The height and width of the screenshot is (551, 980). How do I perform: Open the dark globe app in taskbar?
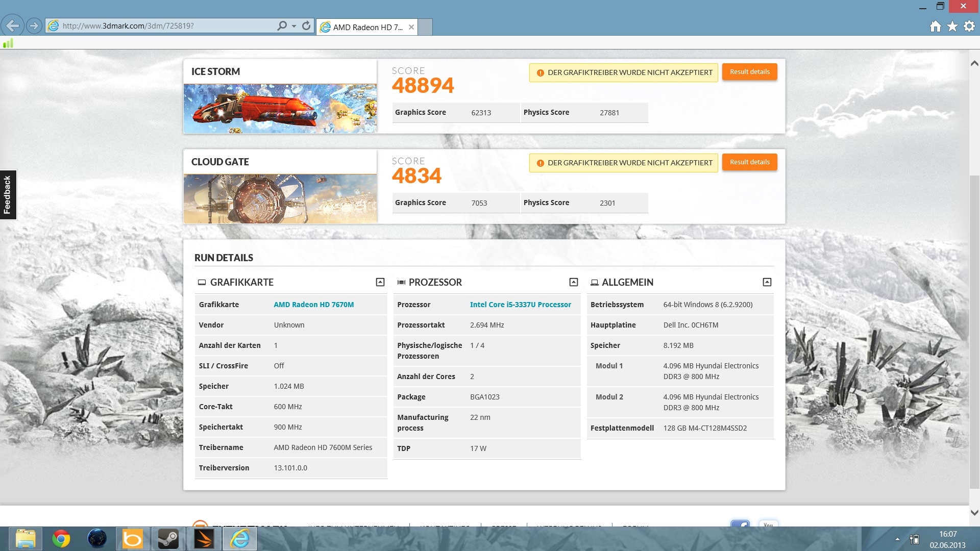pos(97,539)
